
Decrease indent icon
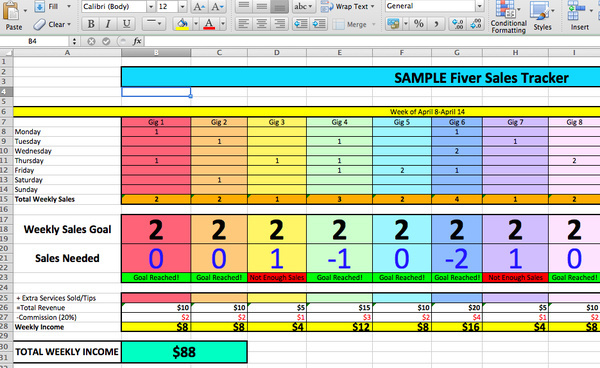coord(301,24)
